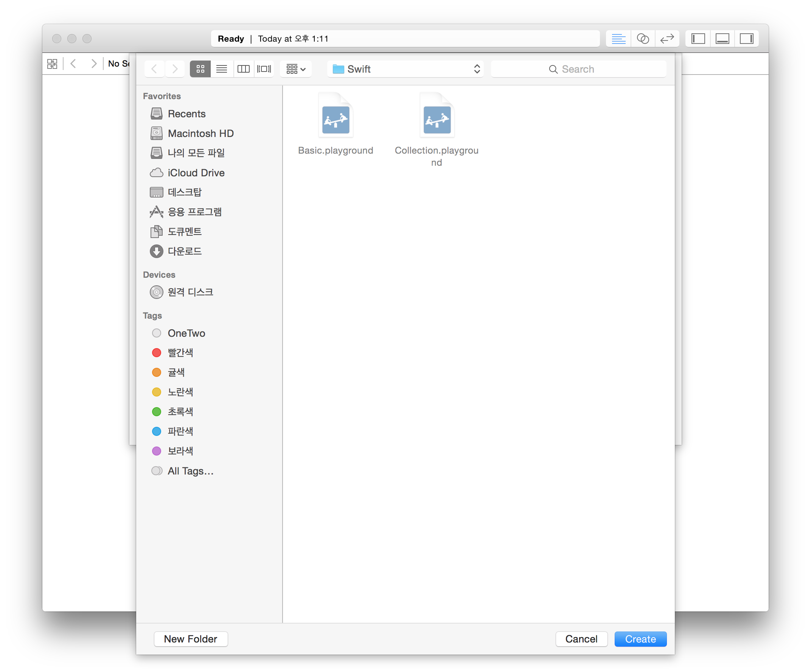Toggle the navigator panel
811x672 pixels.
point(698,39)
